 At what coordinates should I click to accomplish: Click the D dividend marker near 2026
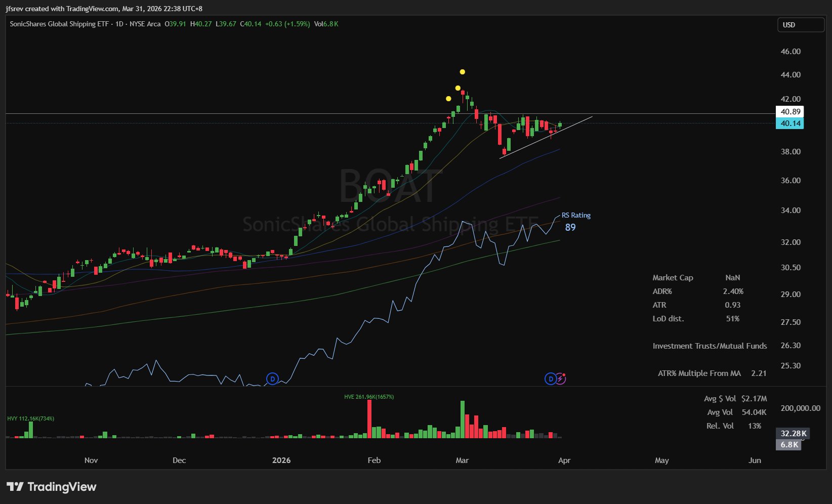(x=272, y=379)
